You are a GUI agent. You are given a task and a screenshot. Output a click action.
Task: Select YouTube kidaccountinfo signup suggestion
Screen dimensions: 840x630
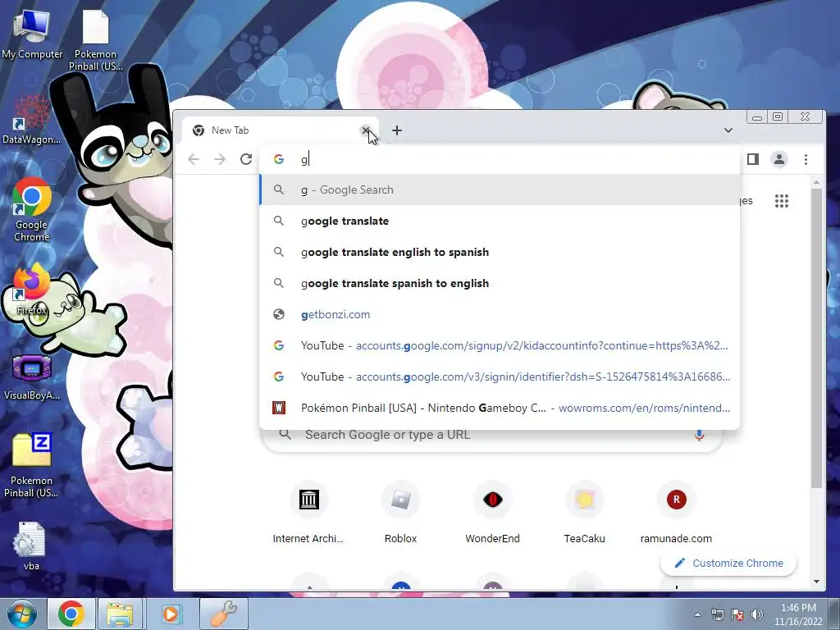500,345
